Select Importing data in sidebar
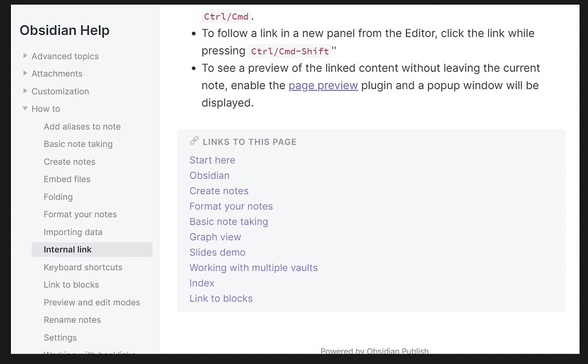The width and height of the screenshot is (588, 364). click(73, 232)
